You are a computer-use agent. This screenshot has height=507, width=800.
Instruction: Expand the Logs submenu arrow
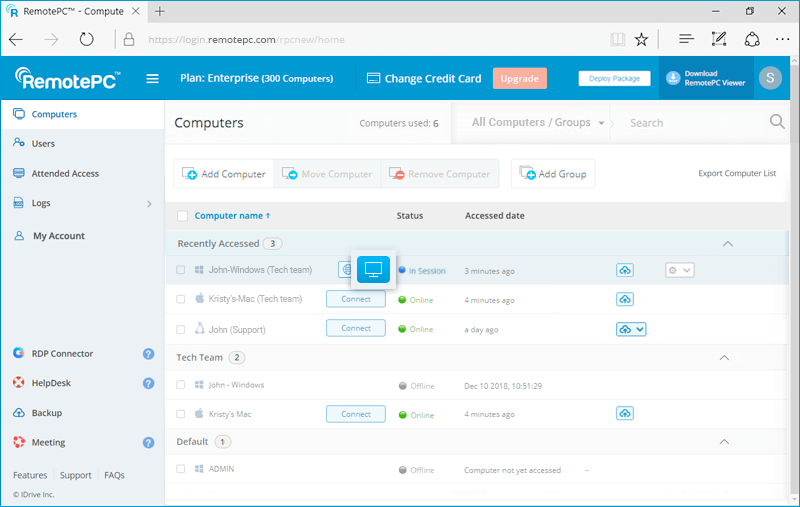pyautogui.click(x=149, y=204)
